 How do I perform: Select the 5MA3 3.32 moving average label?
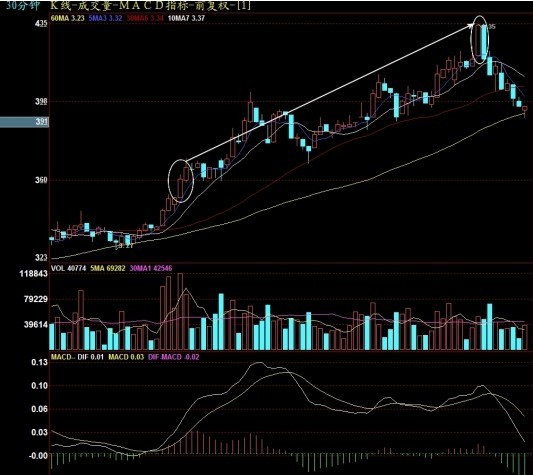105,18
